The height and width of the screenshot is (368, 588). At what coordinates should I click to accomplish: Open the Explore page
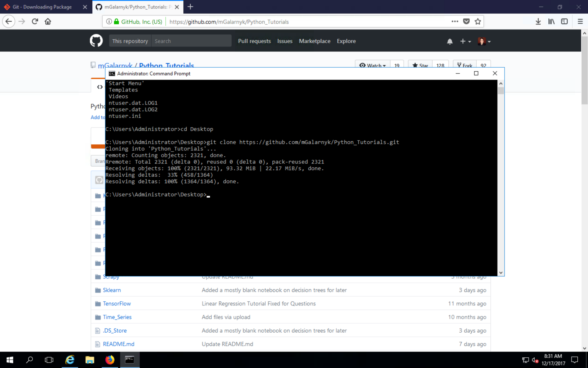click(x=346, y=41)
